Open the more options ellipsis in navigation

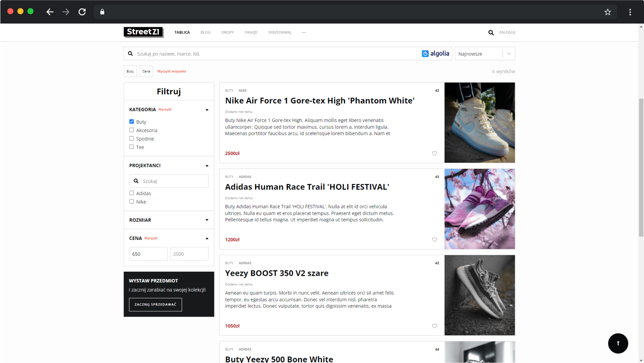(304, 32)
